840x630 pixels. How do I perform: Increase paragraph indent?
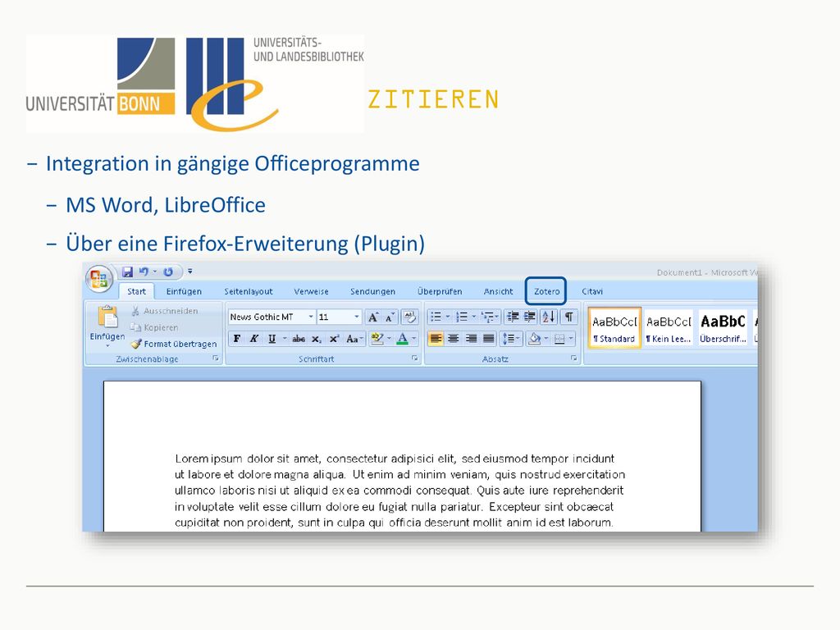529,317
